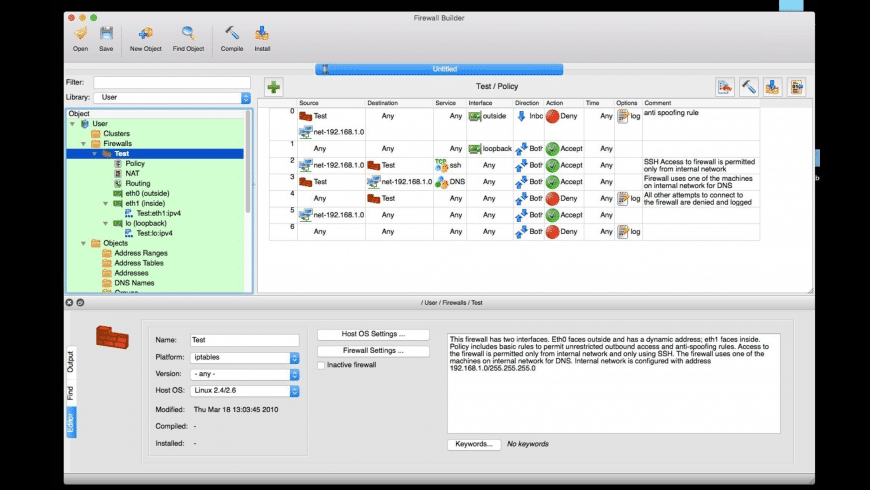Click the green plus add rule icon
Image resolution: width=870 pixels, height=490 pixels.
pyautogui.click(x=273, y=87)
